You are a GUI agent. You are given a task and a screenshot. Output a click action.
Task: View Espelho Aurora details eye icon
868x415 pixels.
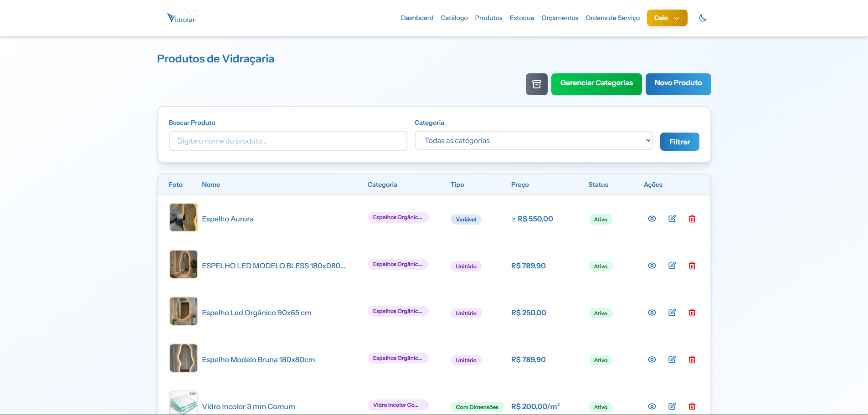coord(652,219)
